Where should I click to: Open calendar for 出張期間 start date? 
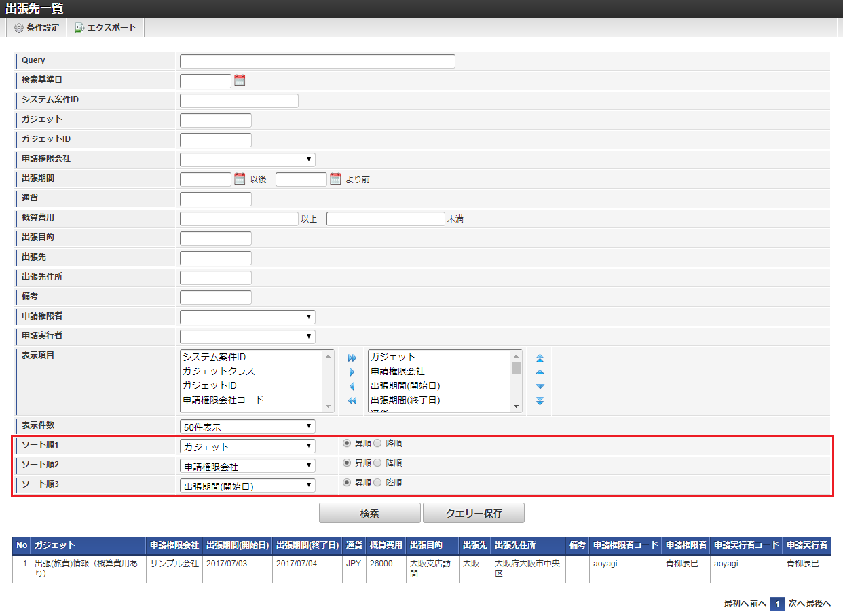point(240,179)
